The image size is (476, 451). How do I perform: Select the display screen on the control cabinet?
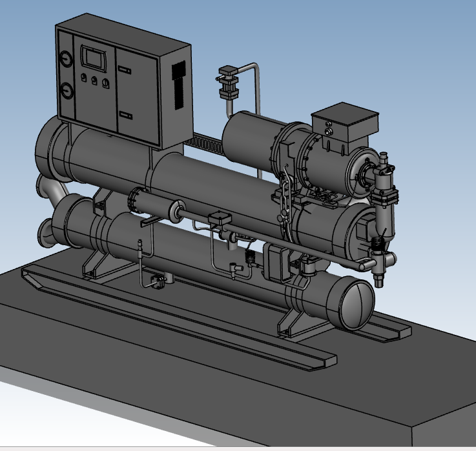click(x=94, y=59)
